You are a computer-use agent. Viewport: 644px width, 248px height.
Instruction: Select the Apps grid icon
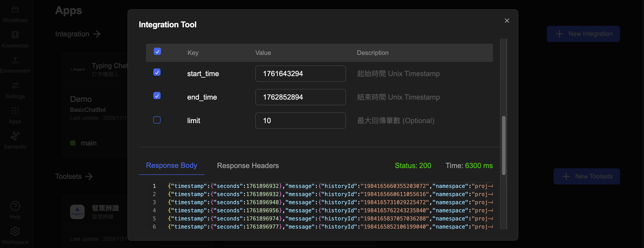[15, 111]
